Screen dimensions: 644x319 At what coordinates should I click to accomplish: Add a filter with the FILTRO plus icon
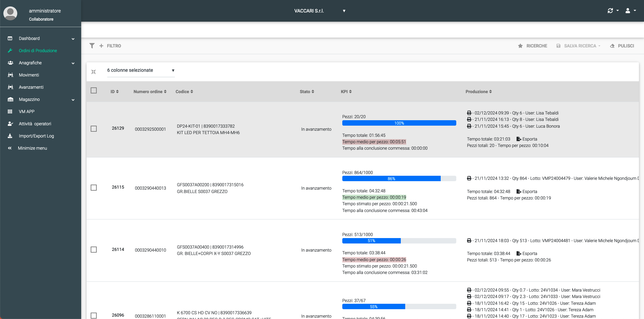coord(101,45)
